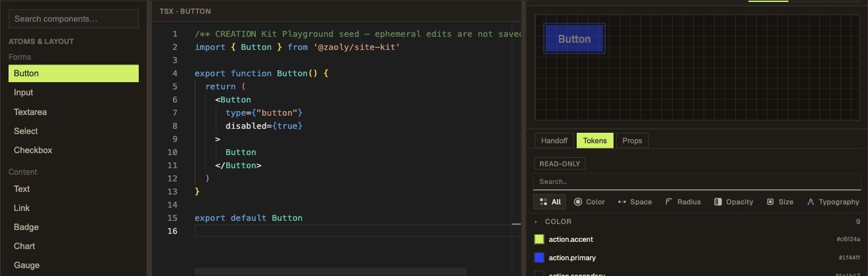This screenshot has width=868, height=276.
Task: Collapse the COLOR token group
Action: coord(537,222)
